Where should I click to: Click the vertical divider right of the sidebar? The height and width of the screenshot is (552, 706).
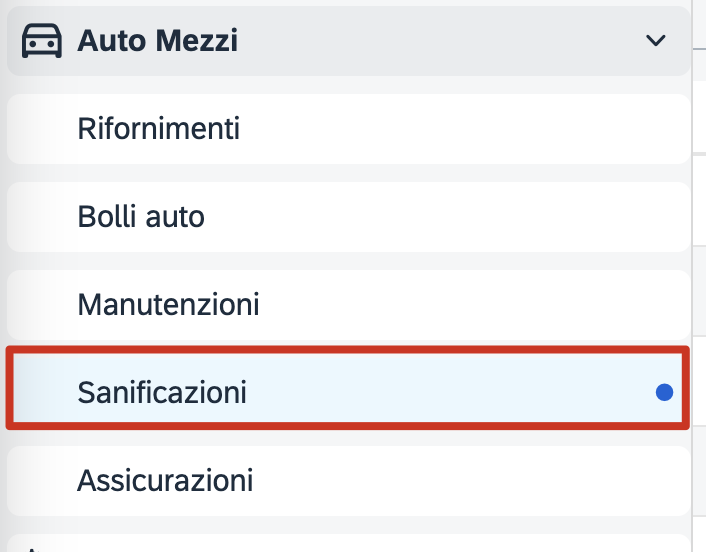pyautogui.click(x=692, y=276)
